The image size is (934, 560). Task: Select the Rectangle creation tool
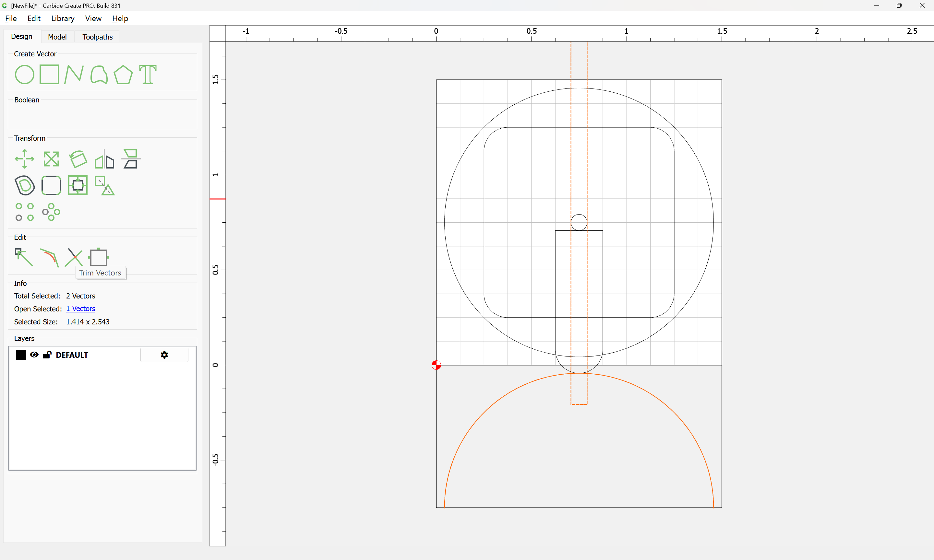point(49,74)
